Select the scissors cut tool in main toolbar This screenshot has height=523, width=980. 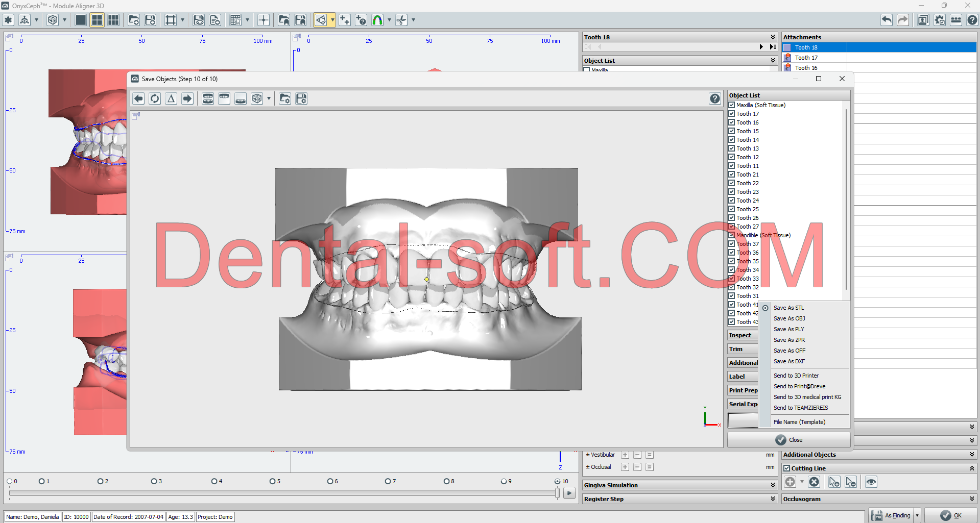point(401,20)
